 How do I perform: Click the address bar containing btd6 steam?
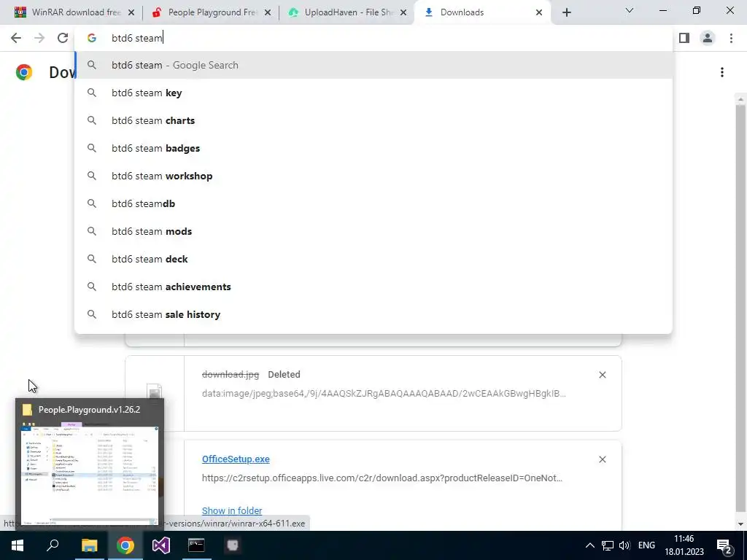(x=373, y=38)
